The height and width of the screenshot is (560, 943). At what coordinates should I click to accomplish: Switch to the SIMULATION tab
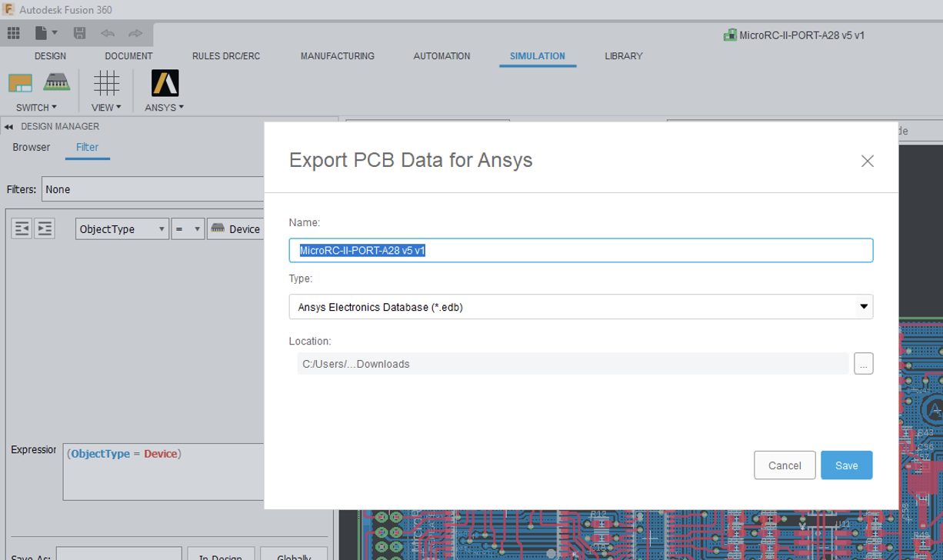tap(538, 56)
